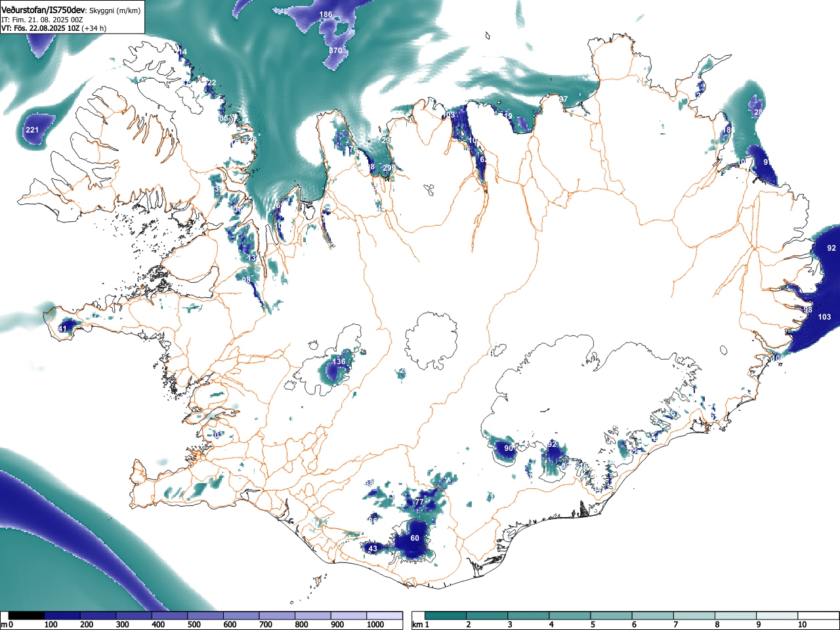
Task: Click the lightest 9–10 km legend swatch
Action: point(778,616)
